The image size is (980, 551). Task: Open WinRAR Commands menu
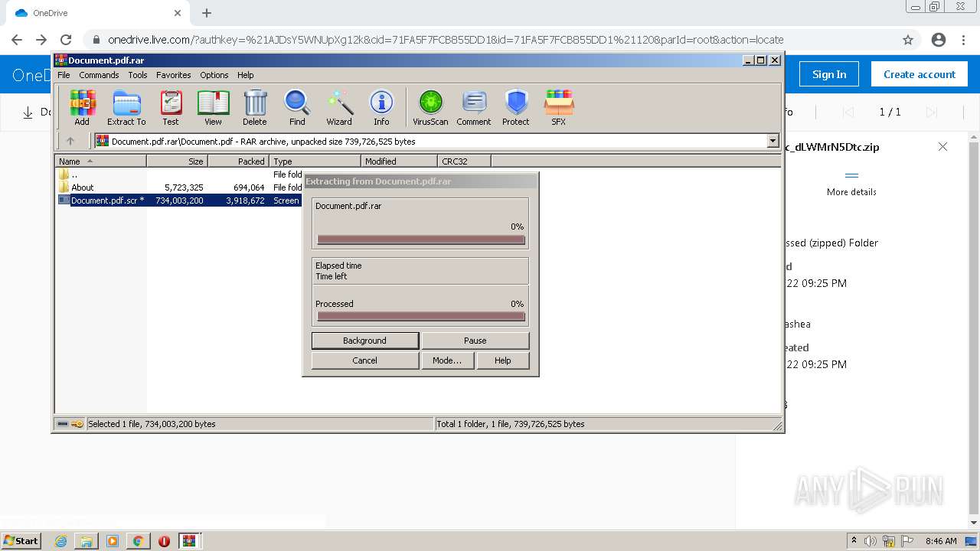[99, 75]
